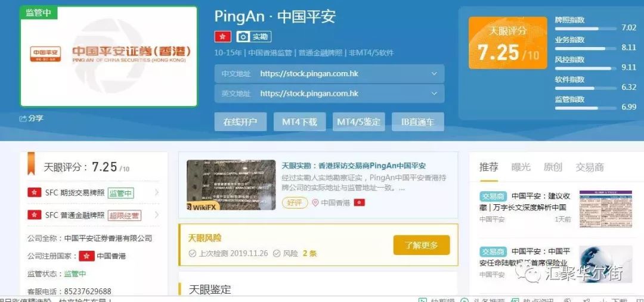Open the 天眼实勘 article thumbnail

click(x=231, y=185)
